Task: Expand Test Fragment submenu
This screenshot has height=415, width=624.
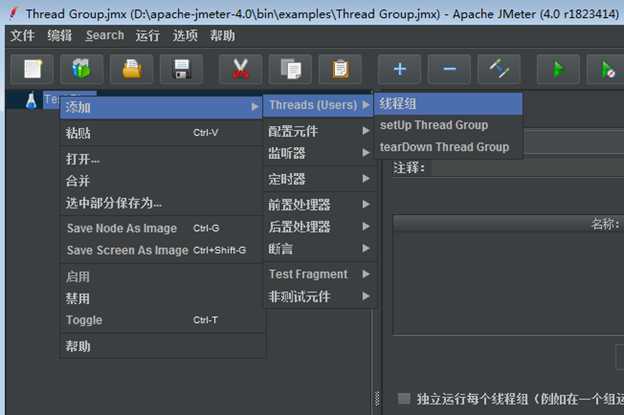Action: (x=319, y=274)
